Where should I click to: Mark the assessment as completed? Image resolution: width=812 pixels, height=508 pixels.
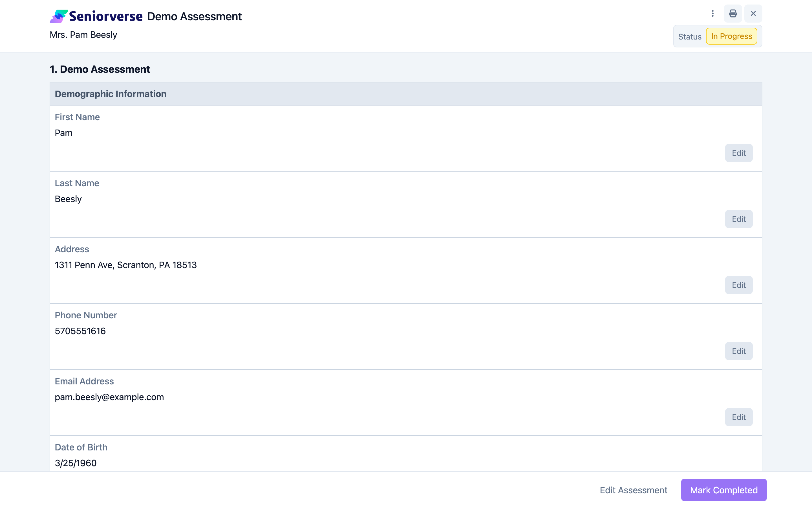[724, 490]
